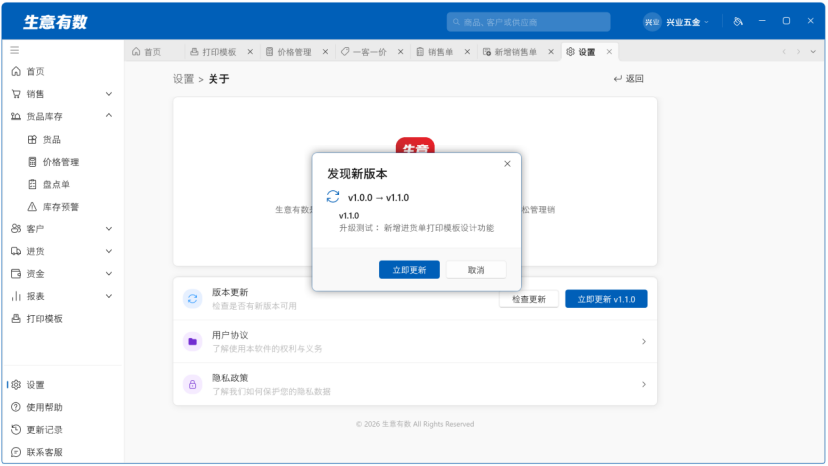Screen dimensions: 828x466
Task: Click the search box for 商品、客户或供应商
Action: click(x=529, y=22)
